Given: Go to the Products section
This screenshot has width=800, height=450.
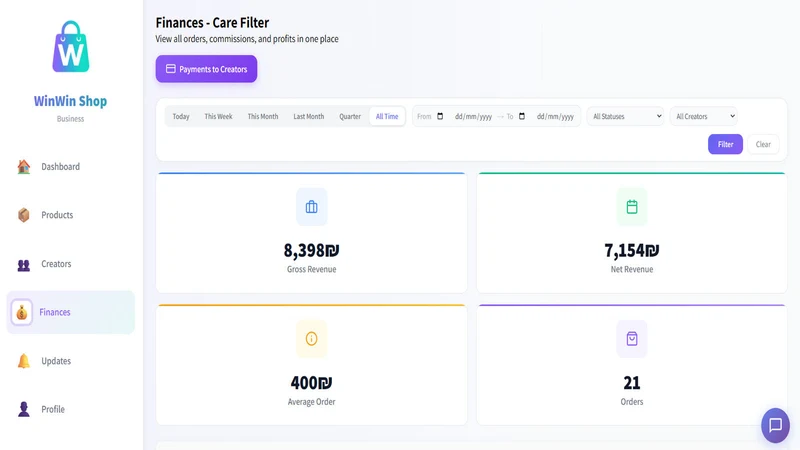Looking at the screenshot, I should click(x=70, y=215).
